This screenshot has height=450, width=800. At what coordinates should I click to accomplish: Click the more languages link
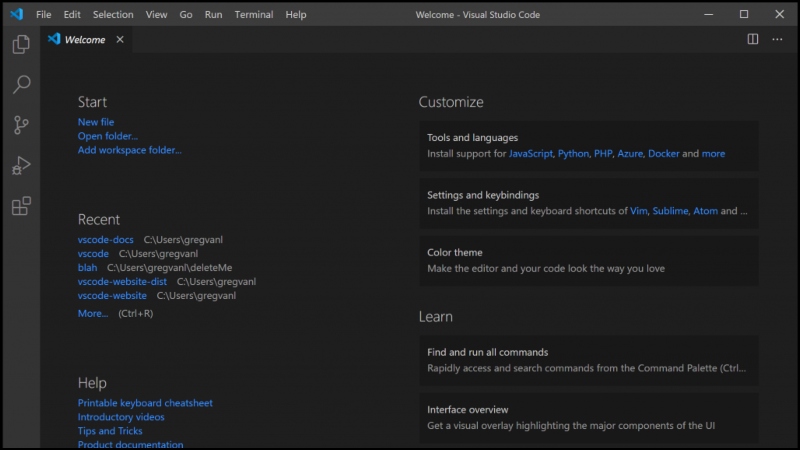(713, 154)
